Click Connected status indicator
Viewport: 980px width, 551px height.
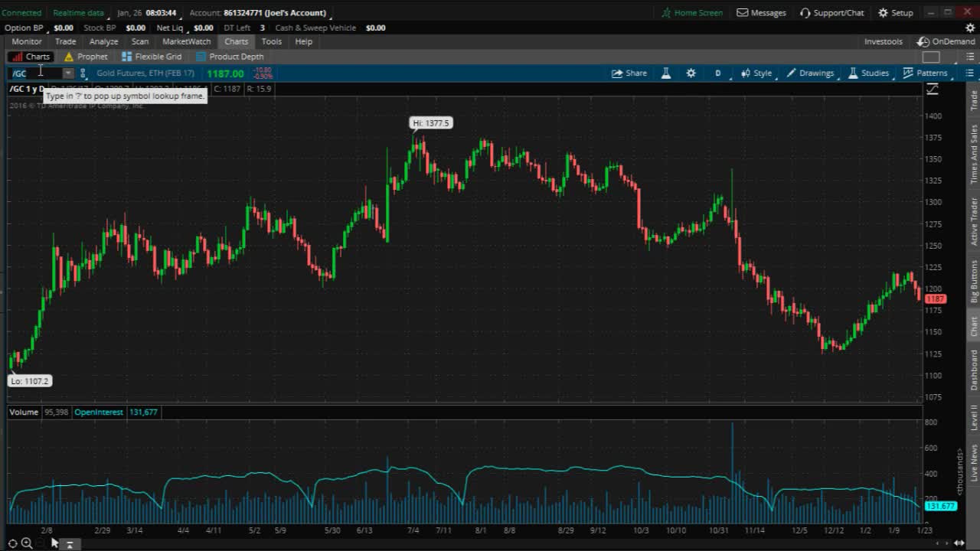(x=21, y=13)
